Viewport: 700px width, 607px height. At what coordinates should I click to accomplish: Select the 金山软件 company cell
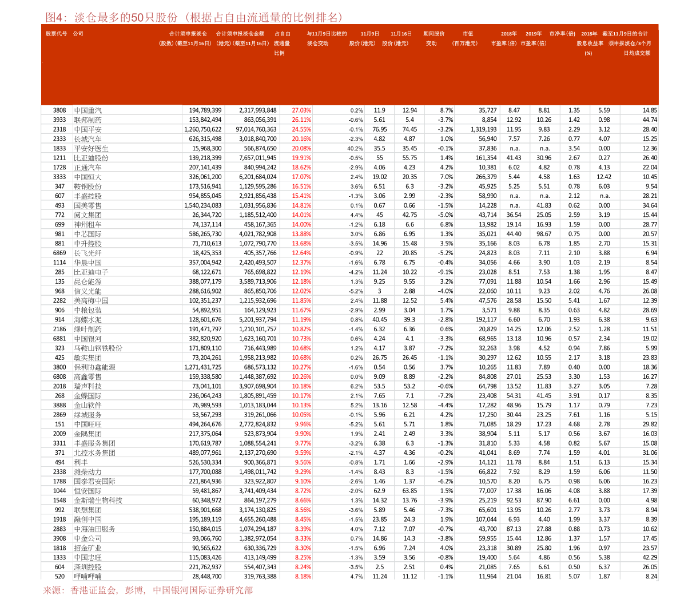[x=88, y=405]
